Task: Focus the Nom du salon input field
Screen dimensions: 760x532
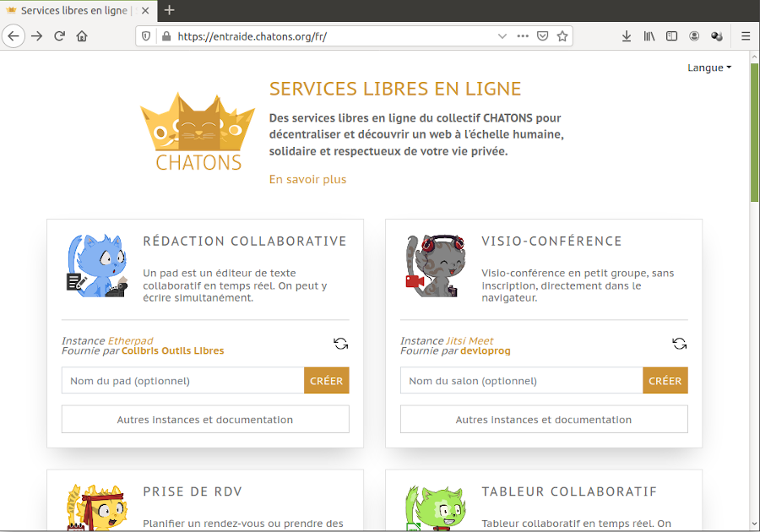Action: tap(521, 381)
